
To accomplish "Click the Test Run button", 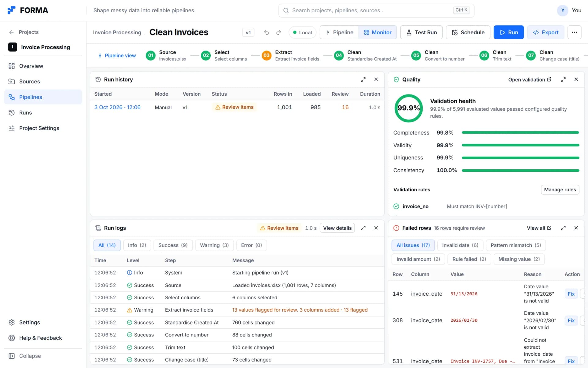I will click(x=421, y=33).
